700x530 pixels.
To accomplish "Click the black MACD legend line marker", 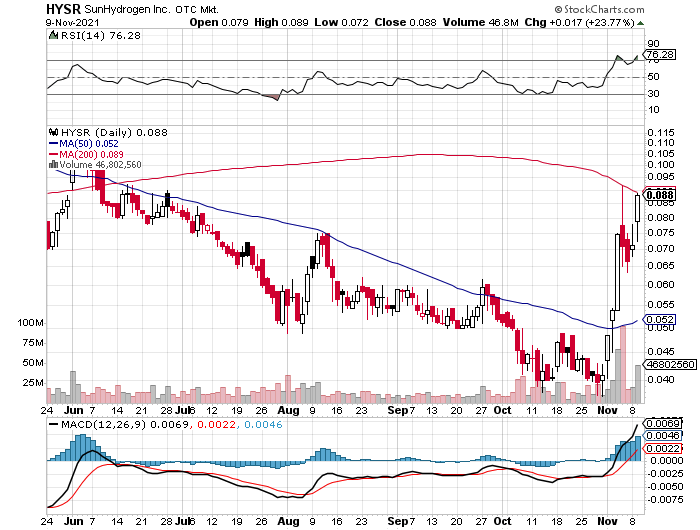I will tap(54, 425).
